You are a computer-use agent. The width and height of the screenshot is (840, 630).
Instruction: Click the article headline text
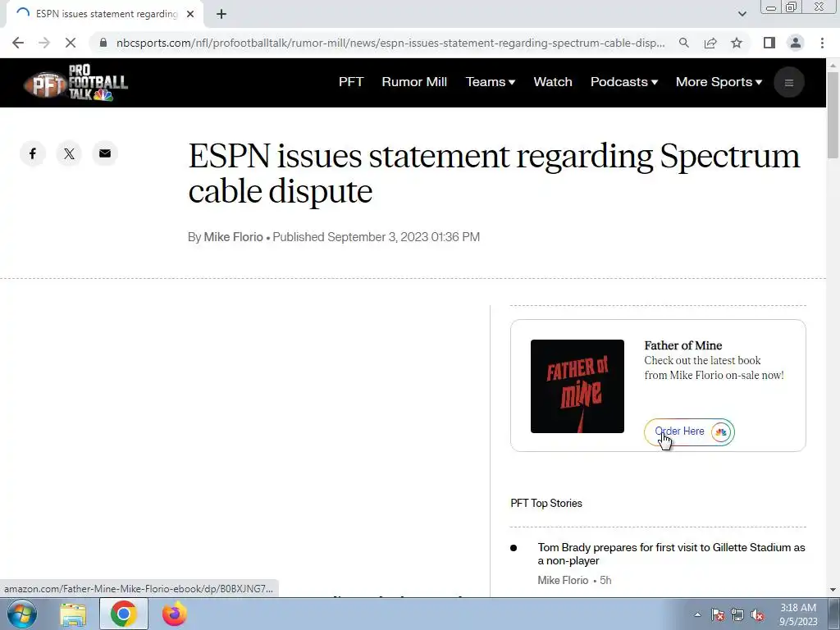coord(494,173)
